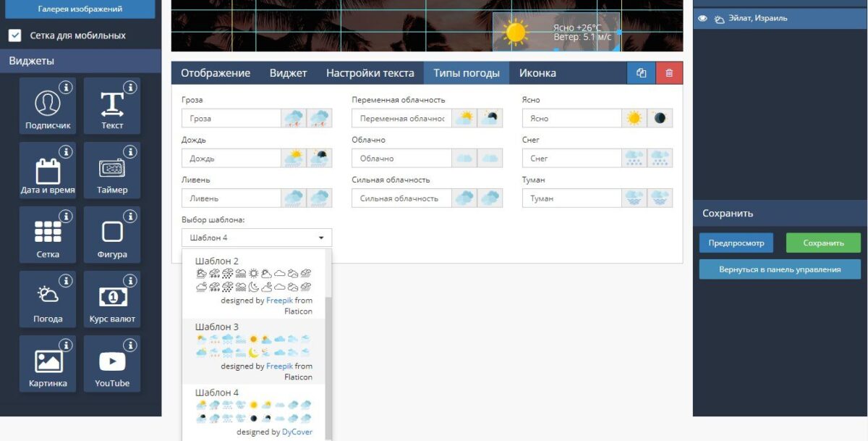The height and width of the screenshot is (441, 868).
Task: Add the Подписчик subscriber widget
Action: [48, 107]
